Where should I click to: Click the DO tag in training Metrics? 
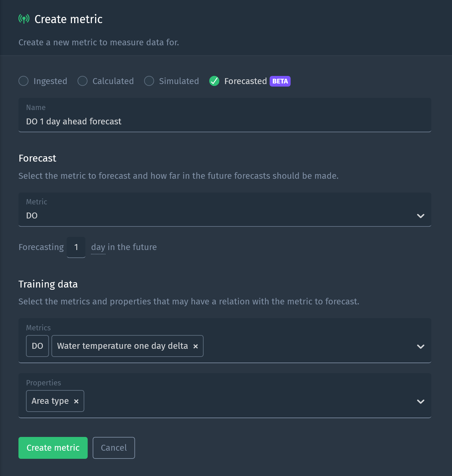(38, 346)
